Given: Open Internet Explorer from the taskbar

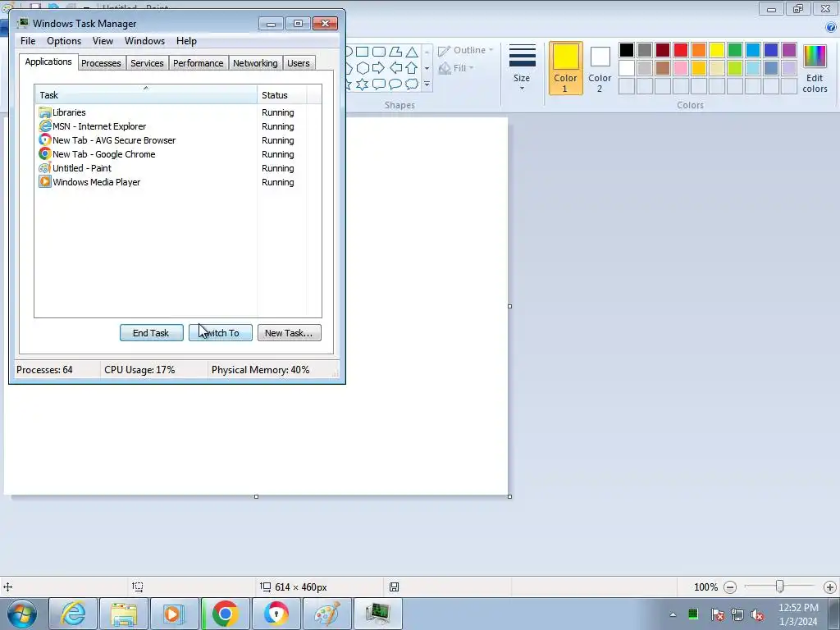Looking at the screenshot, I should click(73, 614).
